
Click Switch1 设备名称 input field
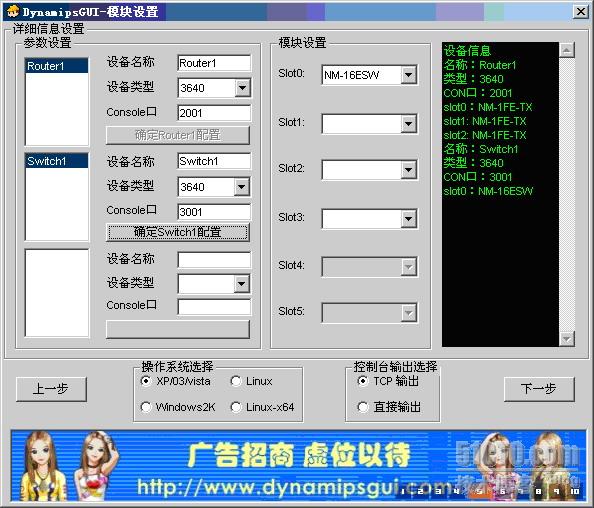214,161
